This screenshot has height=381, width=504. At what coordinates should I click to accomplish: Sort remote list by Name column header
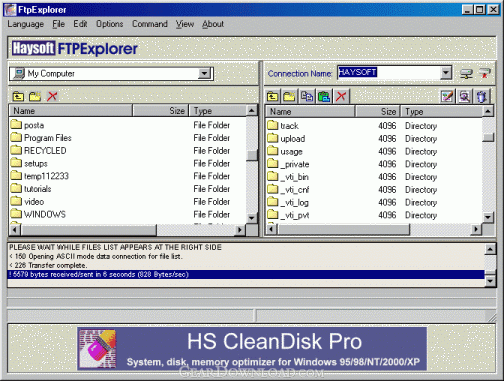coord(310,111)
